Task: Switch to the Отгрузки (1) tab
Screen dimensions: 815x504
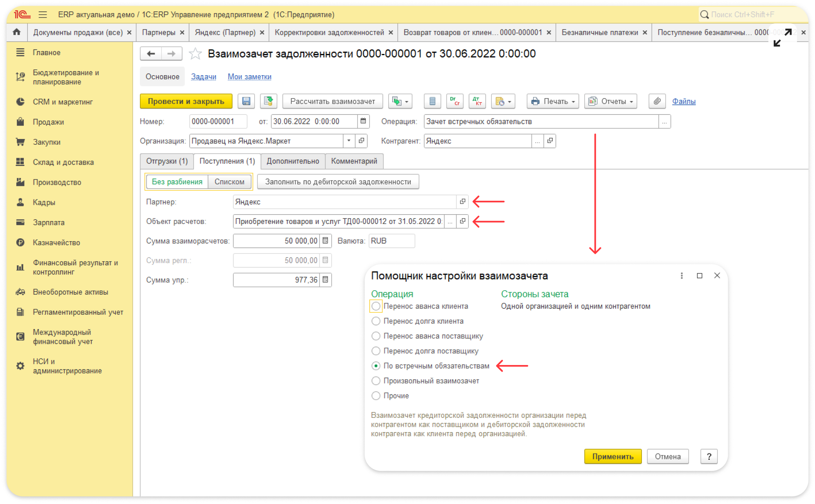Action: pyautogui.click(x=167, y=161)
